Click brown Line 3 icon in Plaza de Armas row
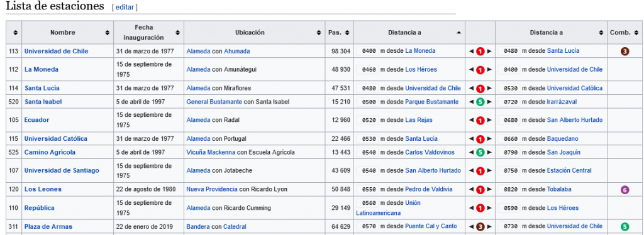Screen dimensions: 644x235 tap(480, 226)
